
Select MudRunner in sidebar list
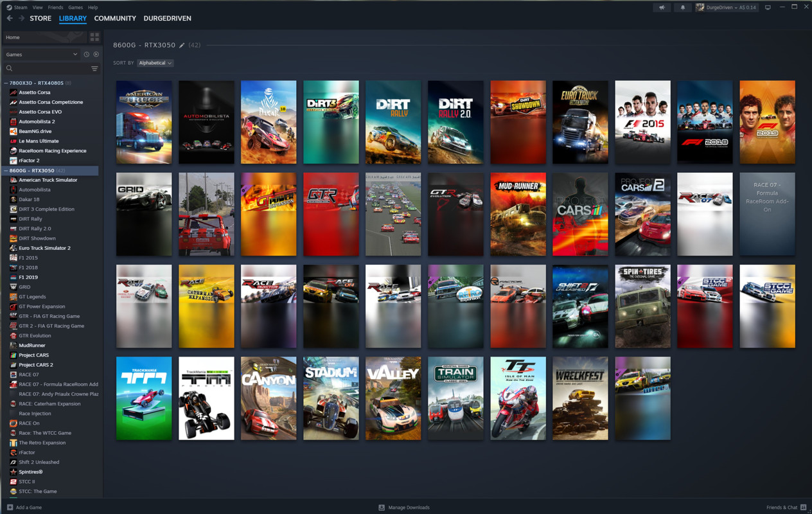(32, 345)
